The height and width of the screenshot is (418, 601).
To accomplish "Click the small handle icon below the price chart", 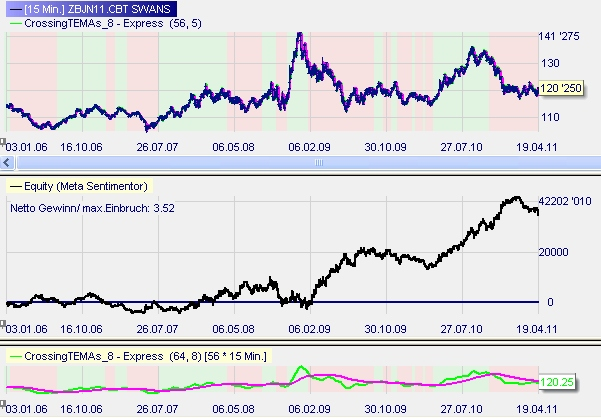I will pyautogui.click(x=4, y=141).
